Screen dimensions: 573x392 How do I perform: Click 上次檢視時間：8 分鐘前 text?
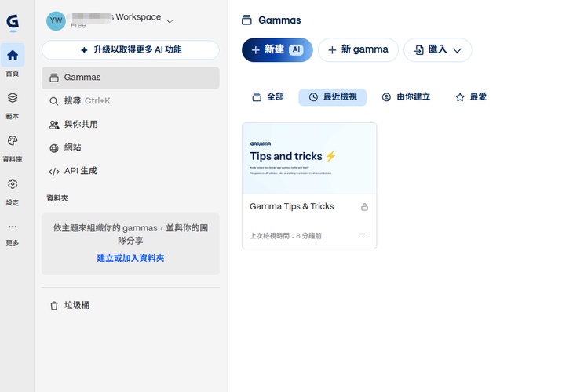tap(286, 236)
